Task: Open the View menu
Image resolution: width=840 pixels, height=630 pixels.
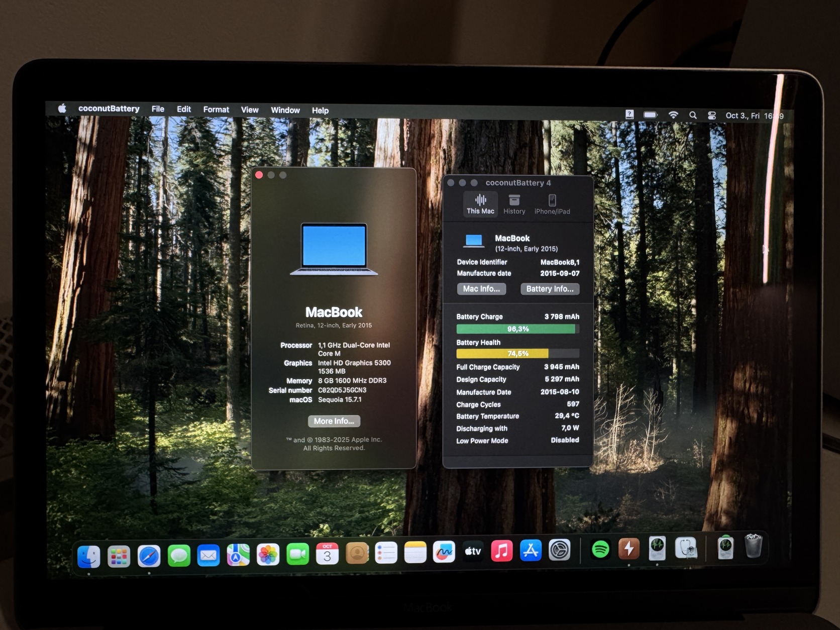Action: pos(250,110)
